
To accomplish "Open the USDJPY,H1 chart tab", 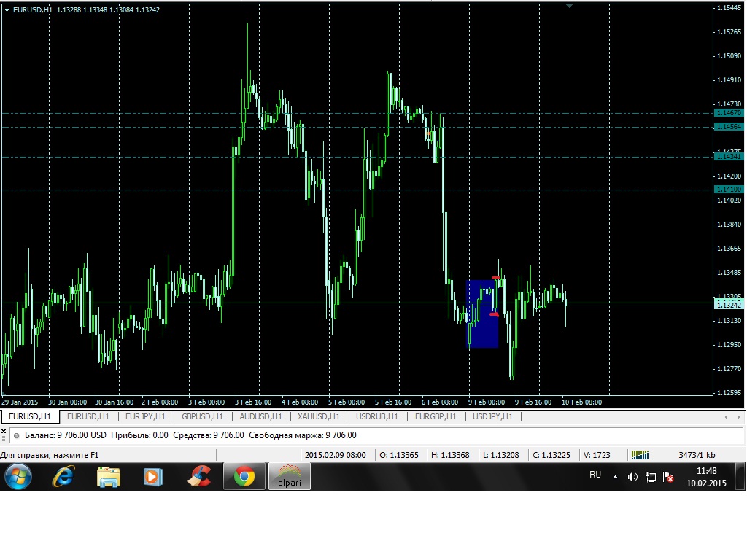I will pyautogui.click(x=492, y=416).
